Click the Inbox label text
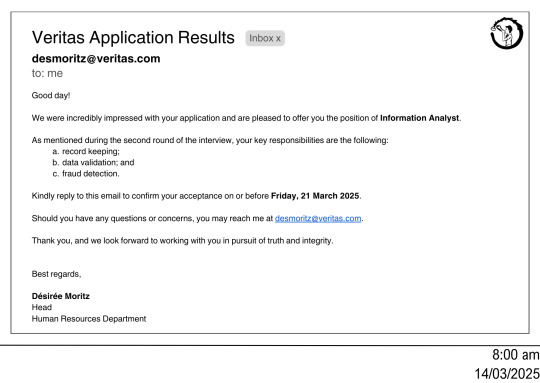 [x=261, y=38]
